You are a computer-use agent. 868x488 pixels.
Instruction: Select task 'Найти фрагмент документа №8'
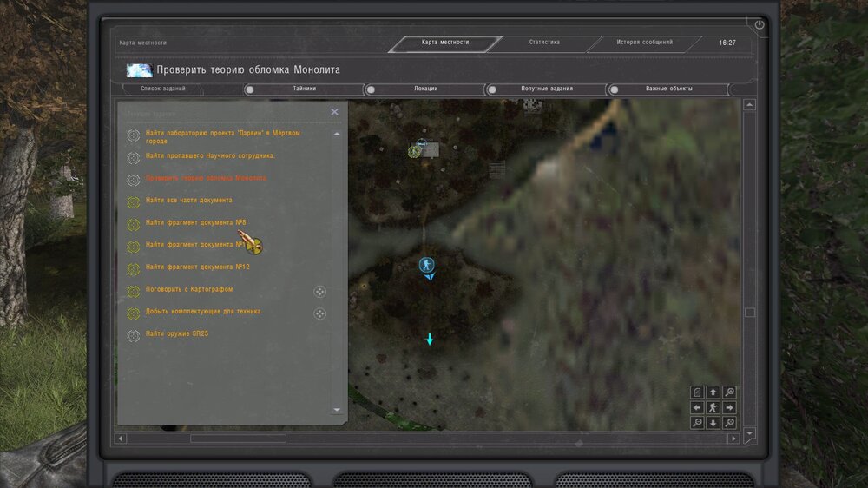pyautogui.click(x=195, y=222)
